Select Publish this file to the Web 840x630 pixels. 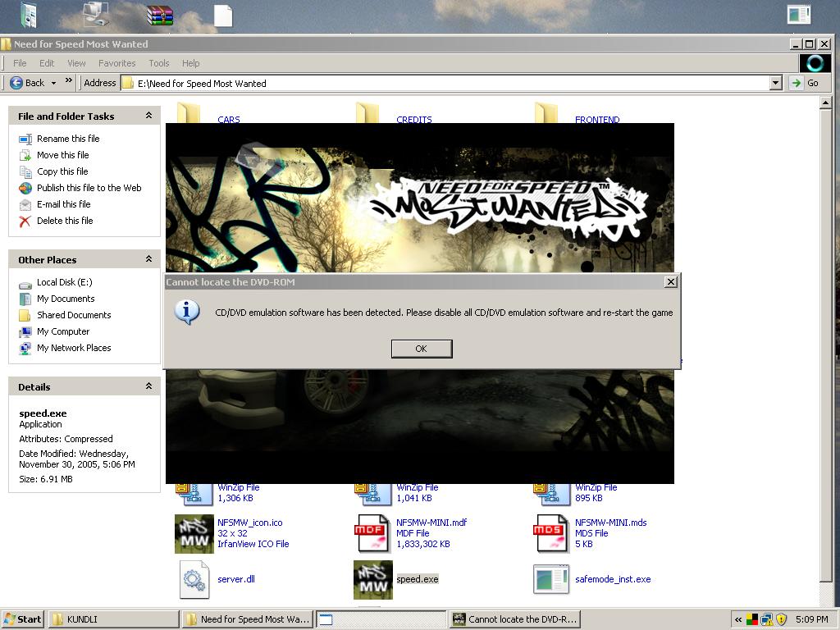(89, 188)
